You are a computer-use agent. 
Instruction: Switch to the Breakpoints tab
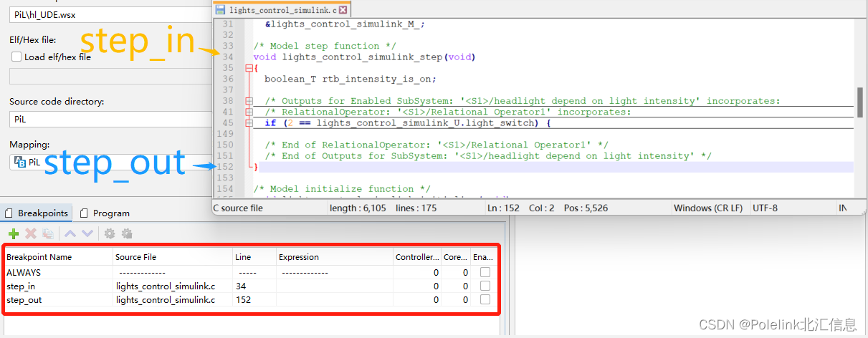(x=37, y=213)
